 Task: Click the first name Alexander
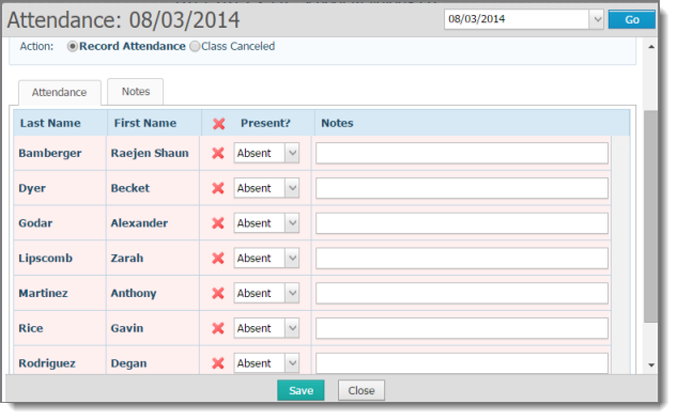coord(139,223)
